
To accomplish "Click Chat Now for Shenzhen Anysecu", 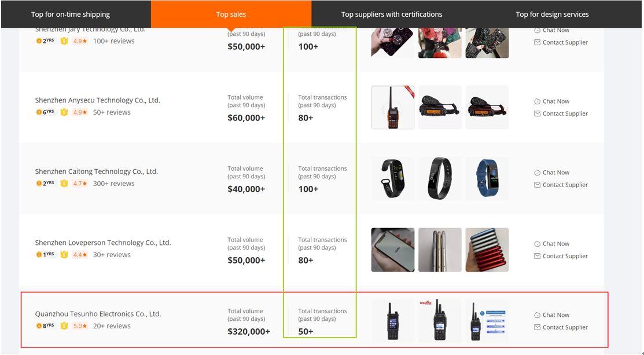I will [x=555, y=101].
